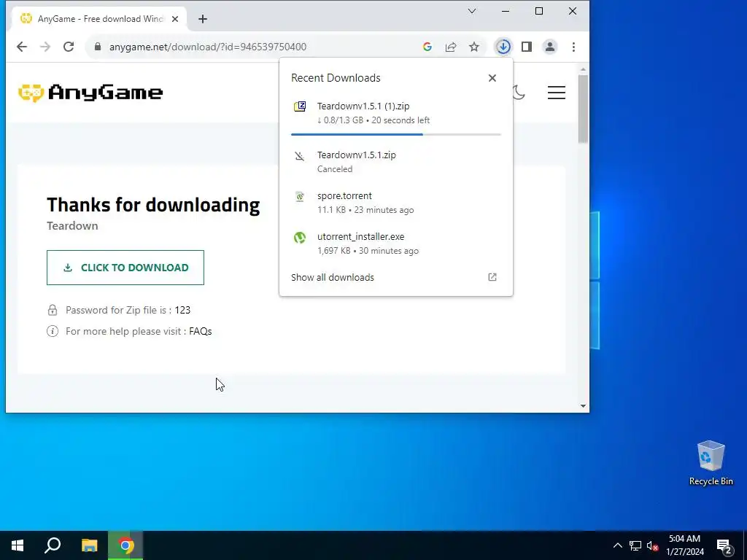
Task: Reload the AnyGame page
Action: click(x=69, y=47)
